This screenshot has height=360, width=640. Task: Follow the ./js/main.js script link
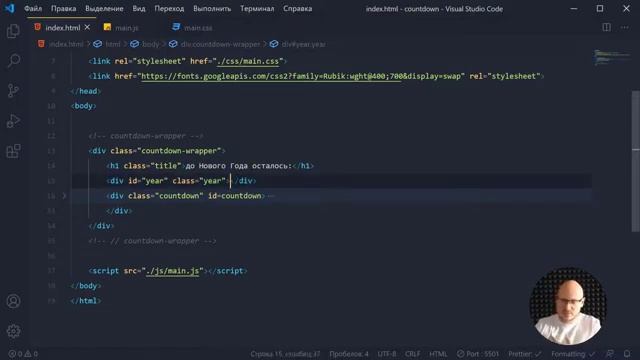pyautogui.click(x=173, y=271)
